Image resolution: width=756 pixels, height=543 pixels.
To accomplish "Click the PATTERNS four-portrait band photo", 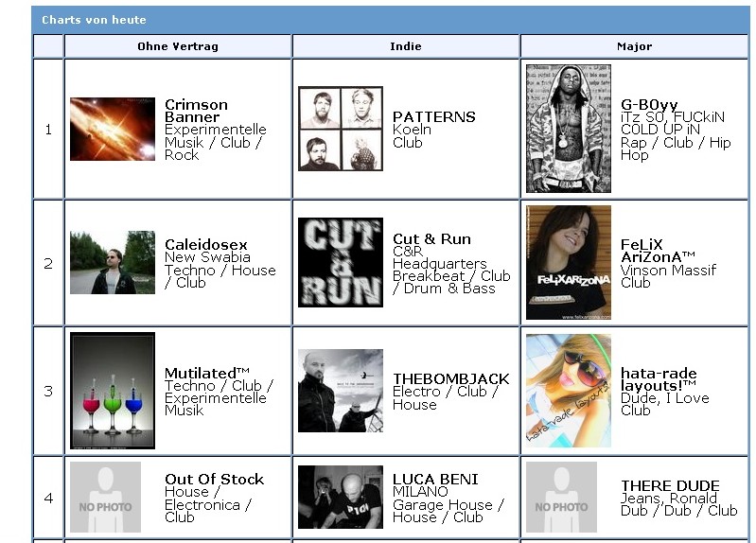I will 341,130.
